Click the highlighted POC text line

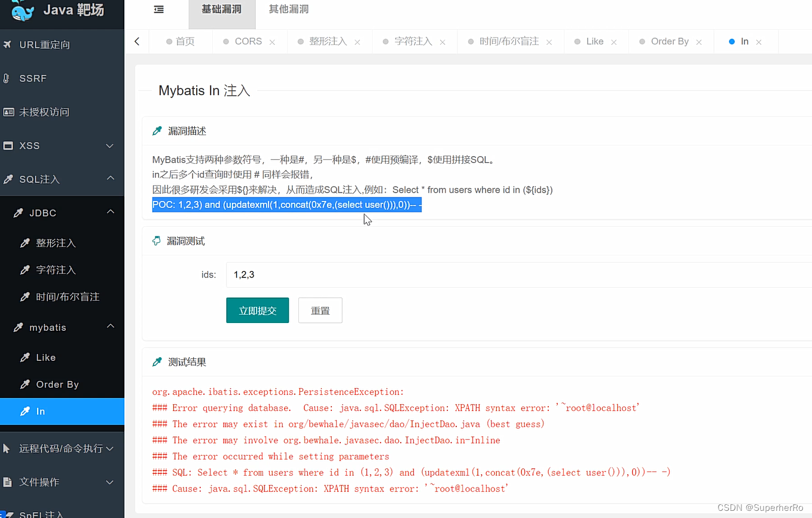point(287,205)
